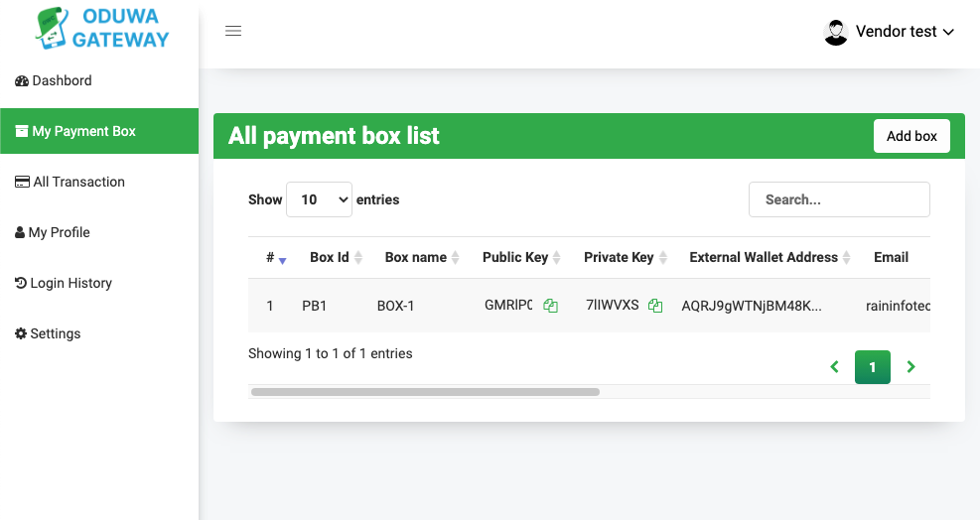Open Settings menu item
Viewport: 980px width, 520px height.
point(99,333)
